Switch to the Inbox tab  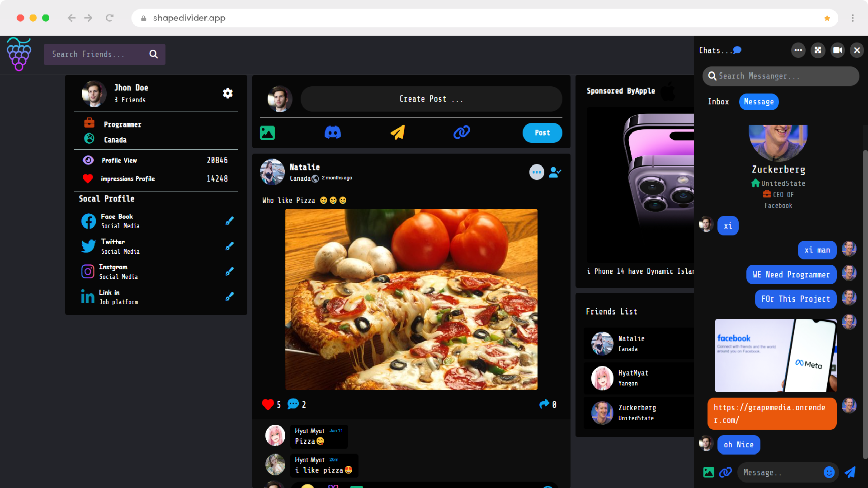coord(718,102)
